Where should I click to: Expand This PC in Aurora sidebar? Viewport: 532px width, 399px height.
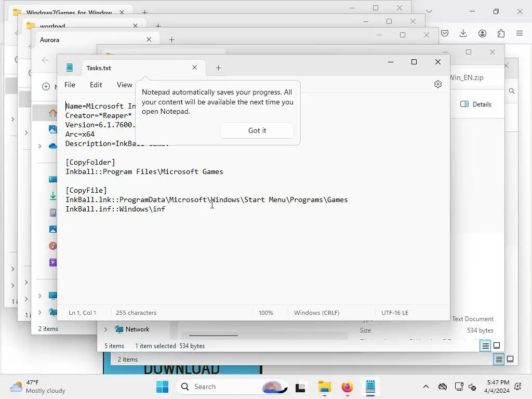pos(39,296)
